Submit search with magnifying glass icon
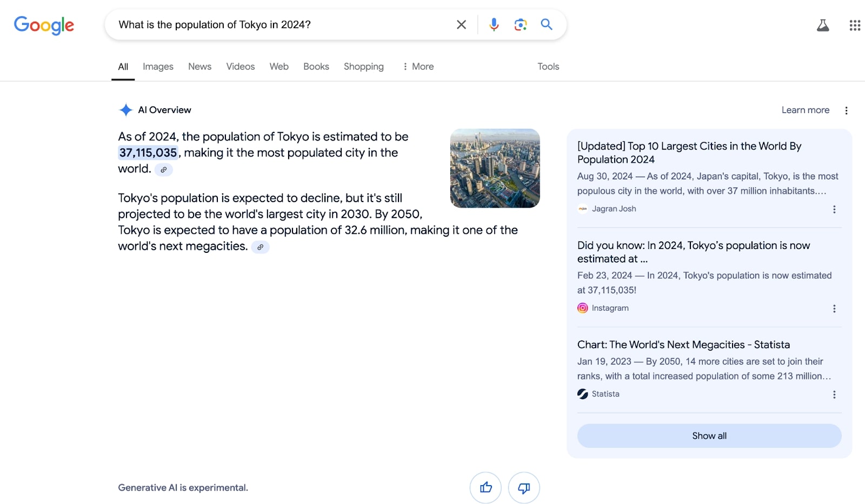Image resolution: width=865 pixels, height=504 pixels. [x=547, y=24]
